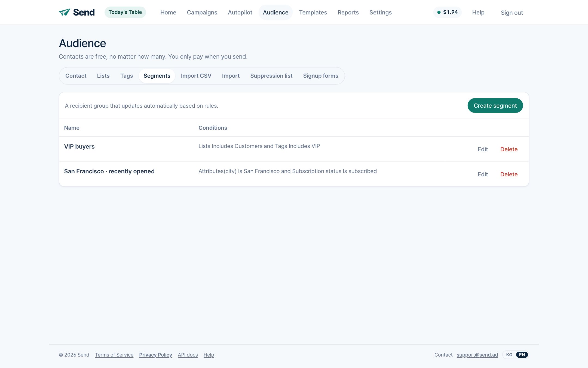Screen dimensions: 588x368
Task: Delete the VIP buyers segment
Action: click(509, 149)
